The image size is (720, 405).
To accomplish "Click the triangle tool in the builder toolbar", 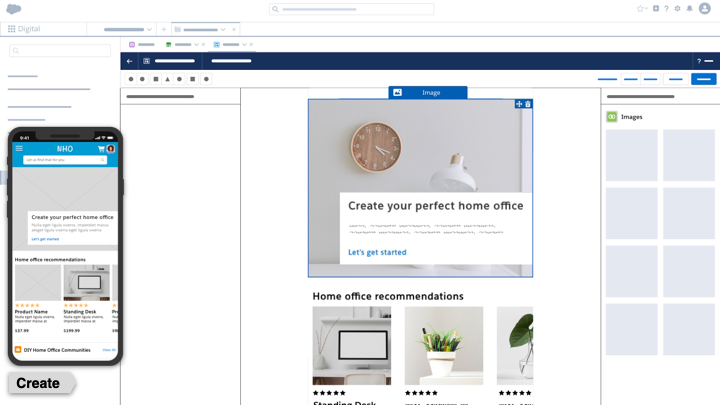I will [x=168, y=79].
